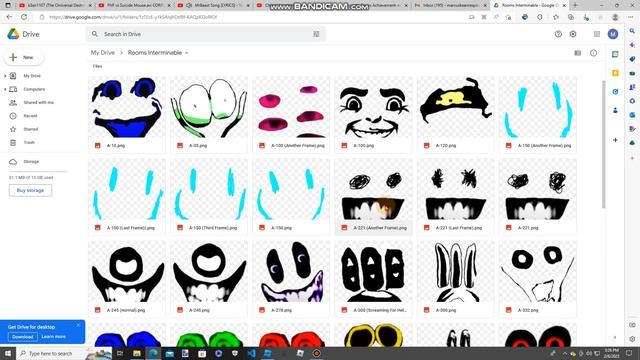Viewport: 640px width, 360px height.
Task: Open Visual Studio Code in taskbar
Action: pos(251,353)
